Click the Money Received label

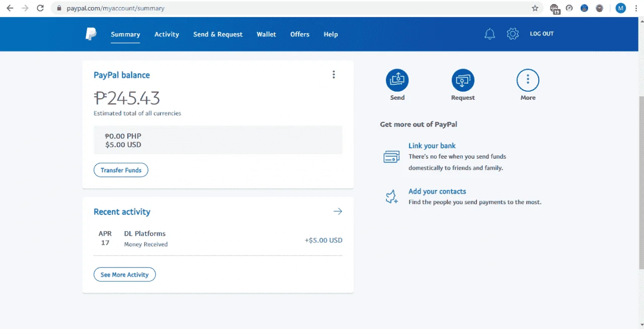[146, 244]
